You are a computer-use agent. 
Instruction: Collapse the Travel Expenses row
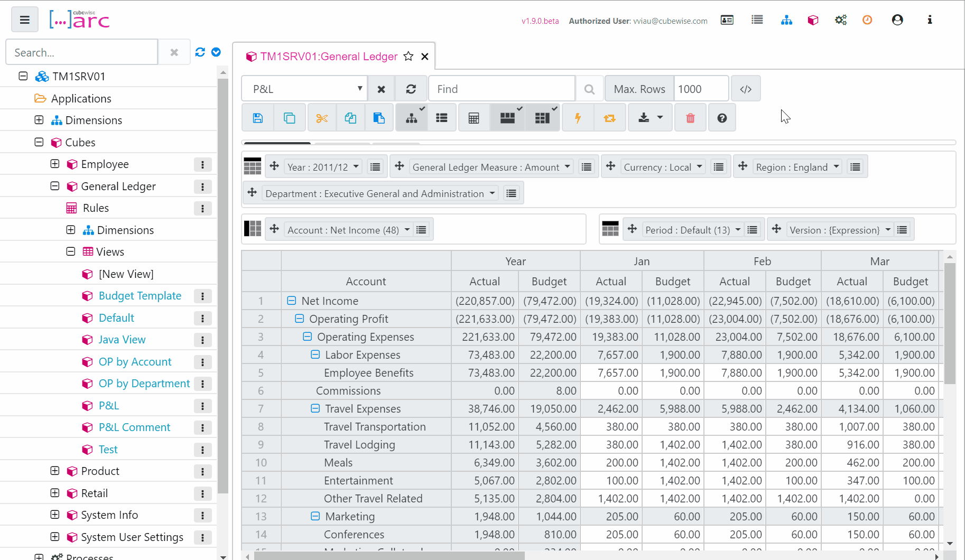click(316, 408)
